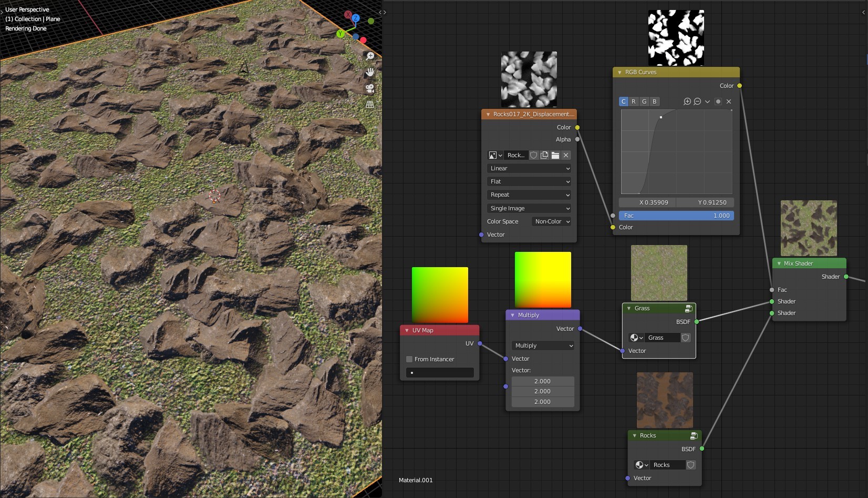The width and height of the screenshot is (868, 498).
Task: Click the UV map name field
Action: pos(440,372)
